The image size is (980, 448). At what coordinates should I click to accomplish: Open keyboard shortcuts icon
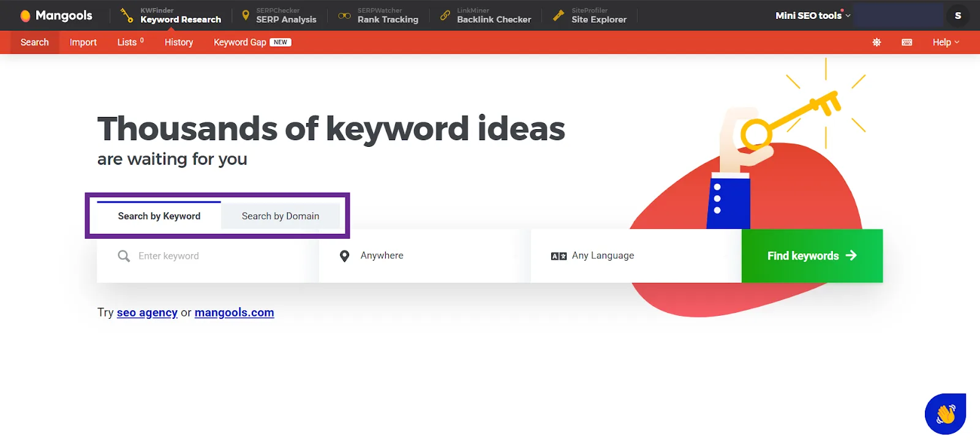[x=907, y=42]
